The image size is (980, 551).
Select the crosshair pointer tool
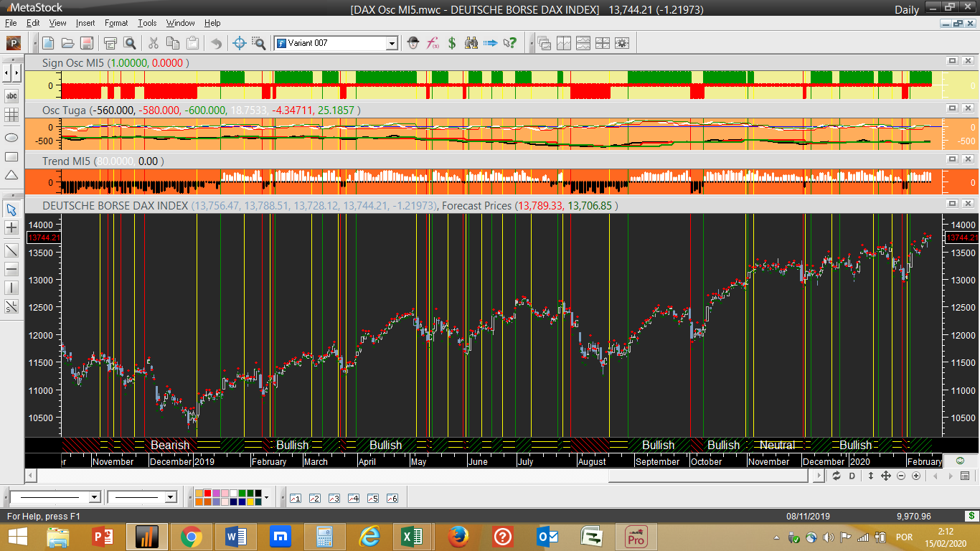240,43
